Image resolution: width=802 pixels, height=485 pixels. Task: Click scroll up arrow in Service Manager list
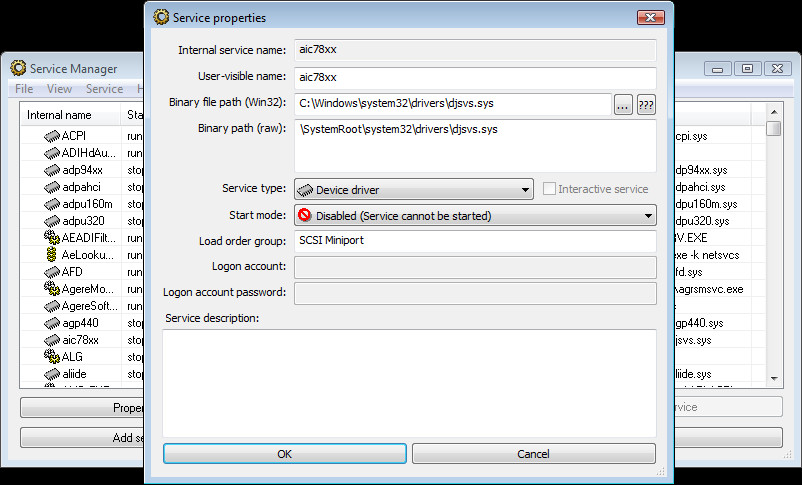coord(774,112)
